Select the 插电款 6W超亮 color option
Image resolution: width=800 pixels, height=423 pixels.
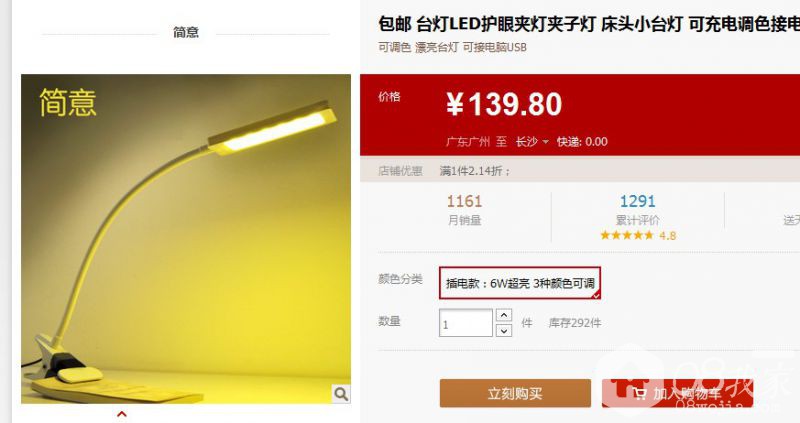(x=519, y=283)
